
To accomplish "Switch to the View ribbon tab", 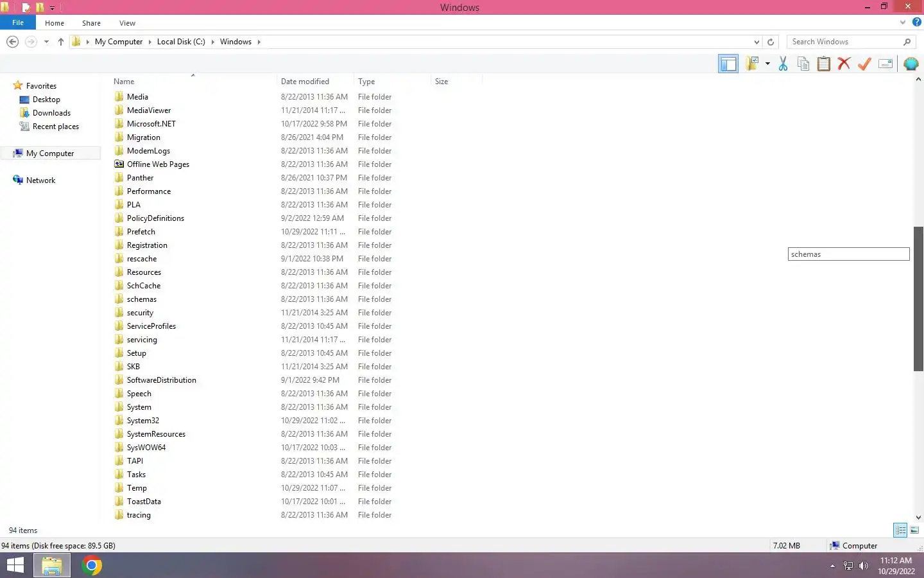I will click(x=127, y=23).
